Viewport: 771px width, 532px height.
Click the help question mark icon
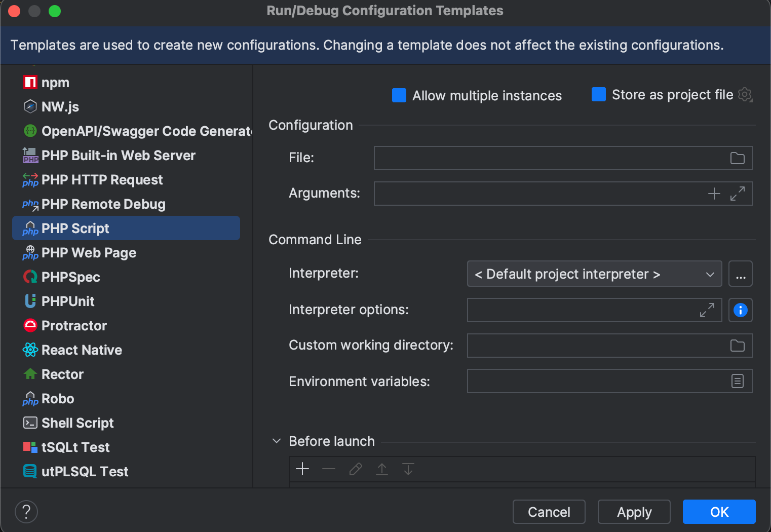tap(26, 512)
